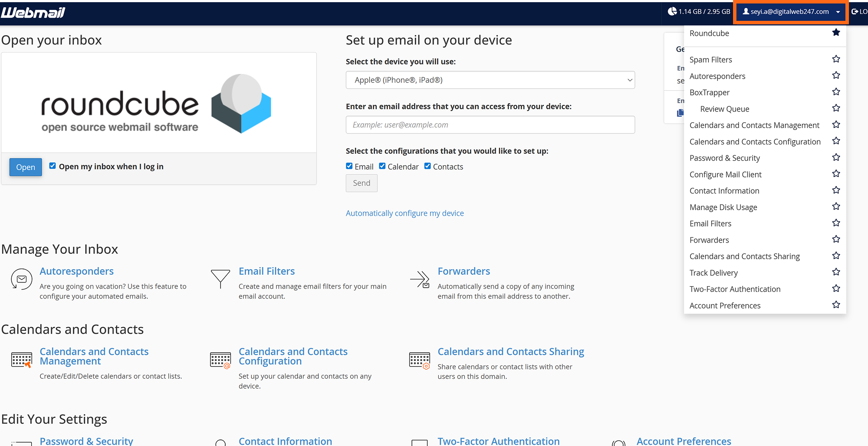
Task: Open the Forwarders heading link
Action: point(464,271)
